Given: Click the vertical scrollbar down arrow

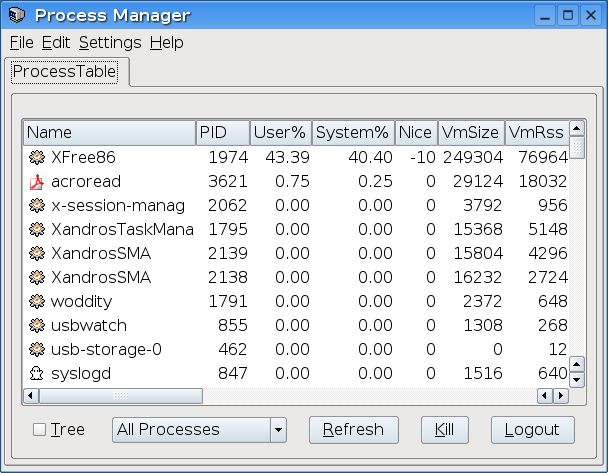Looking at the screenshot, I should (x=577, y=380).
